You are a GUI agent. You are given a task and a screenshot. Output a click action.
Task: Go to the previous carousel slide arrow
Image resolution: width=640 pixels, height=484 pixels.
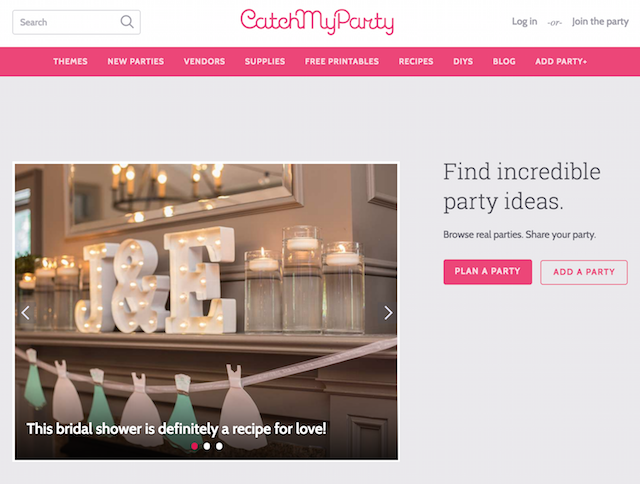coord(26,313)
